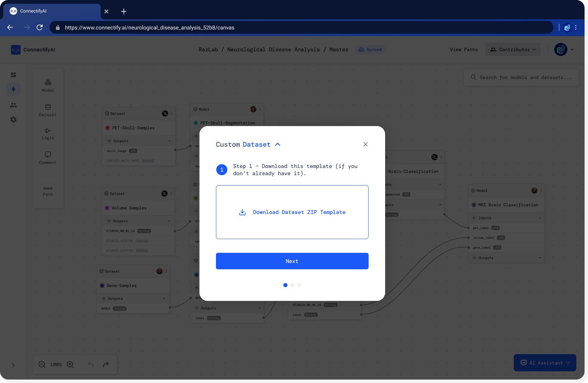
Task: Add a Comment from the palette
Action: click(x=48, y=158)
